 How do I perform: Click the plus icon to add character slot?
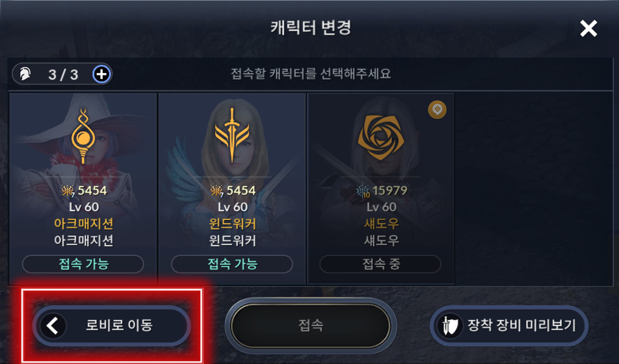(102, 74)
